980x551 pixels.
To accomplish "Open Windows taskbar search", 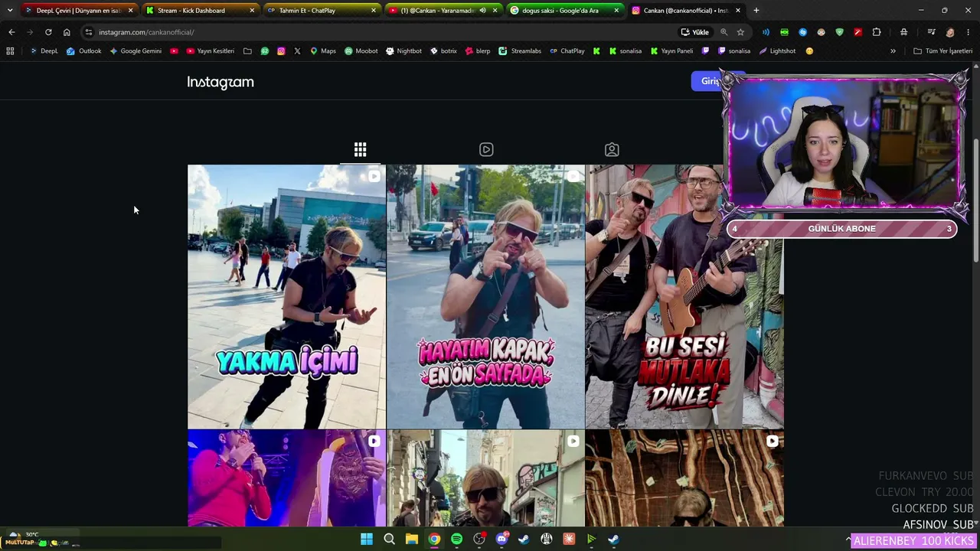I will (389, 539).
